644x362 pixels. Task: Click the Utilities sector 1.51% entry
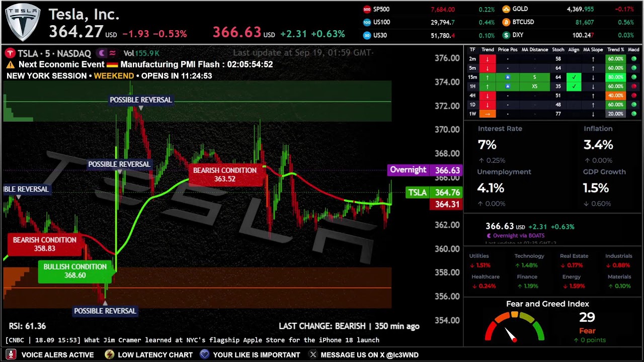click(479, 260)
